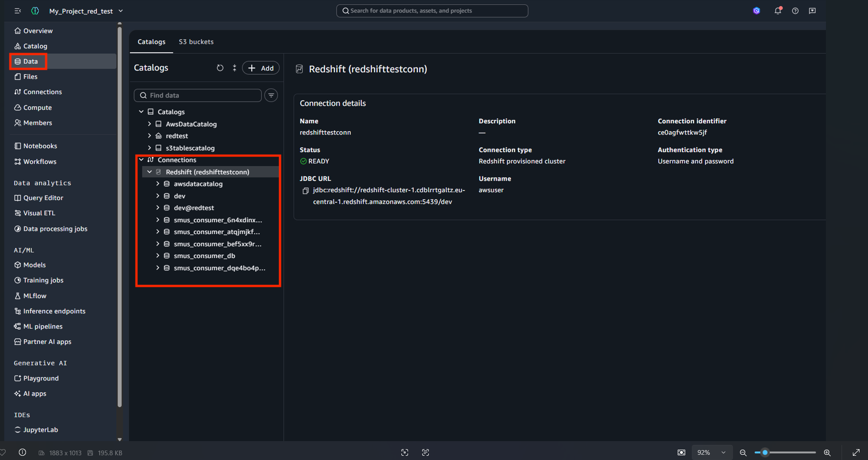The height and width of the screenshot is (460, 868).
Task: Collapse the Catalogs tree node
Action: click(x=141, y=112)
